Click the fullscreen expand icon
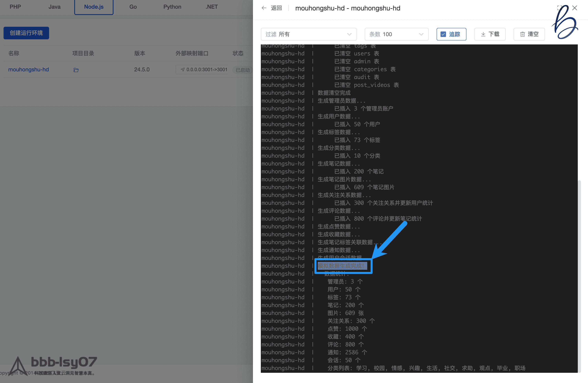The height and width of the screenshot is (383, 588). pos(559,8)
